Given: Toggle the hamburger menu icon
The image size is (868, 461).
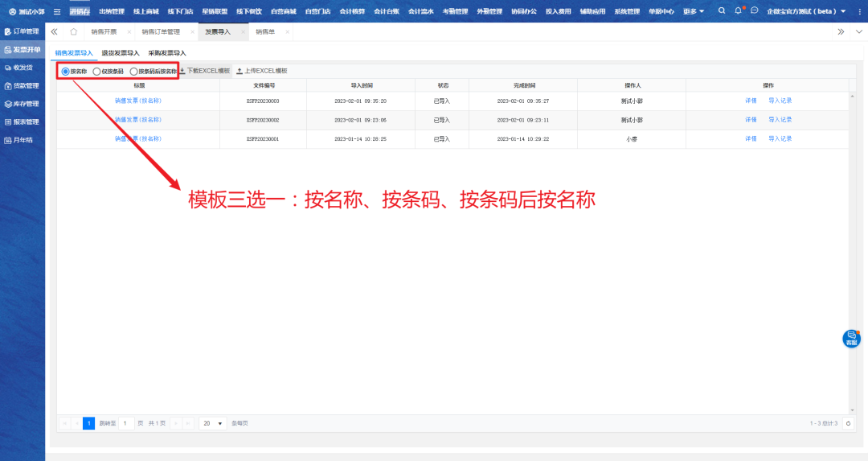Looking at the screenshot, I should point(57,11).
